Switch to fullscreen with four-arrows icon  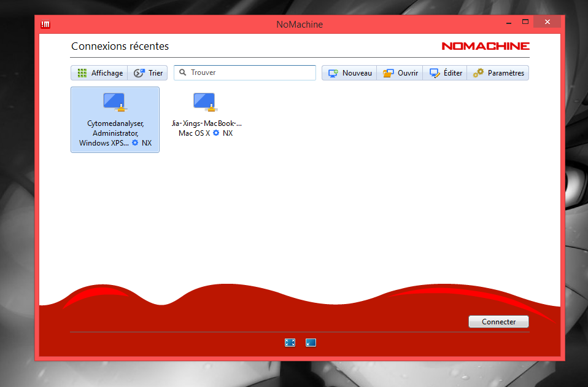pyautogui.click(x=290, y=343)
